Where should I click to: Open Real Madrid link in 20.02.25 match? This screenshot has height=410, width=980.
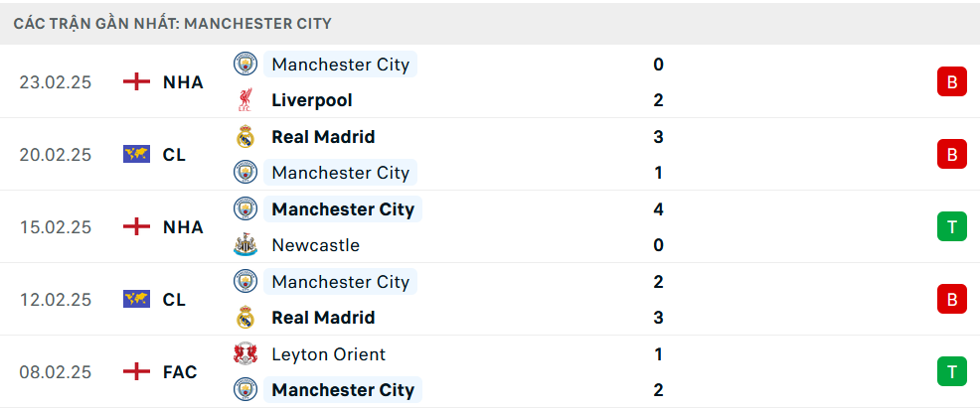click(x=323, y=137)
